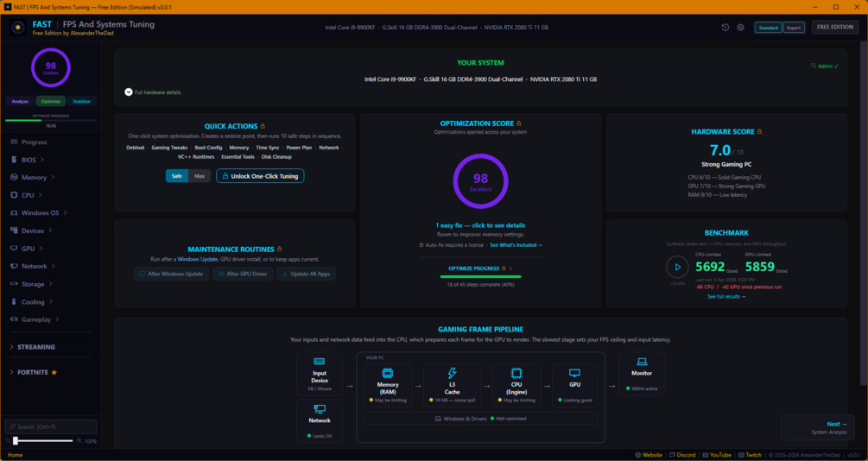The height and width of the screenshot is (461, 868).
Task: Select Safe tuning mode
Action: pyautogui.click(x=176, y=176)
